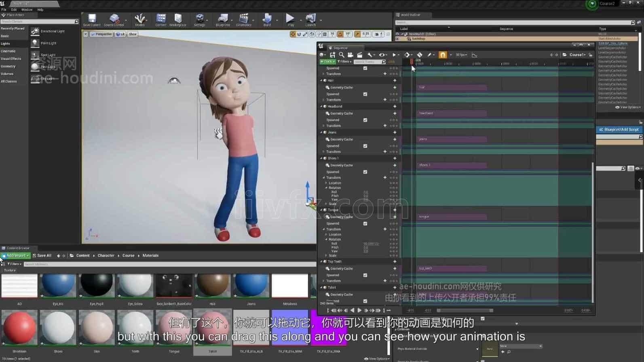Screen dimensions: 644x362
Task: Click Save All in Content Browser
Action: point(42,256)
